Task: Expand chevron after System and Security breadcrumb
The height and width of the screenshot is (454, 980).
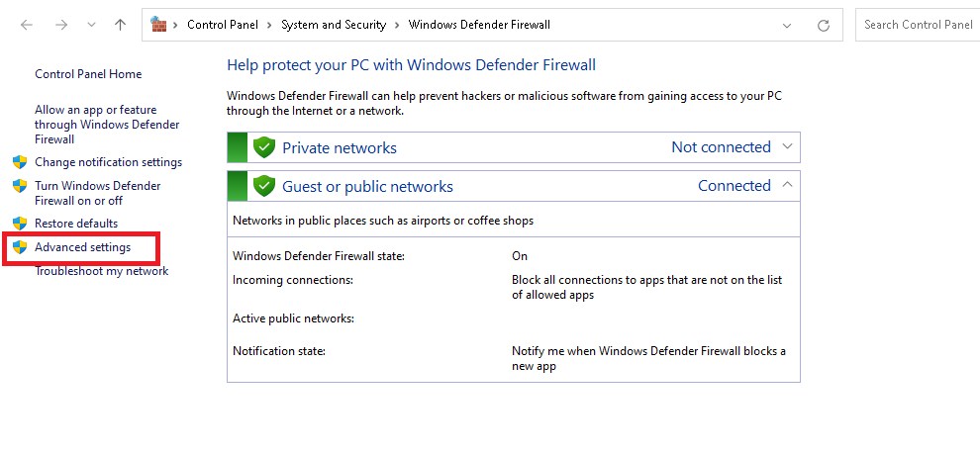Action: [x=398, y=25]
